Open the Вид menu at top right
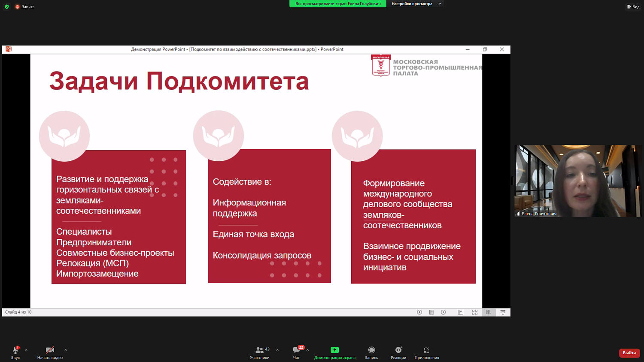Screen dimensions: 644x362 (x=635, y=6)
